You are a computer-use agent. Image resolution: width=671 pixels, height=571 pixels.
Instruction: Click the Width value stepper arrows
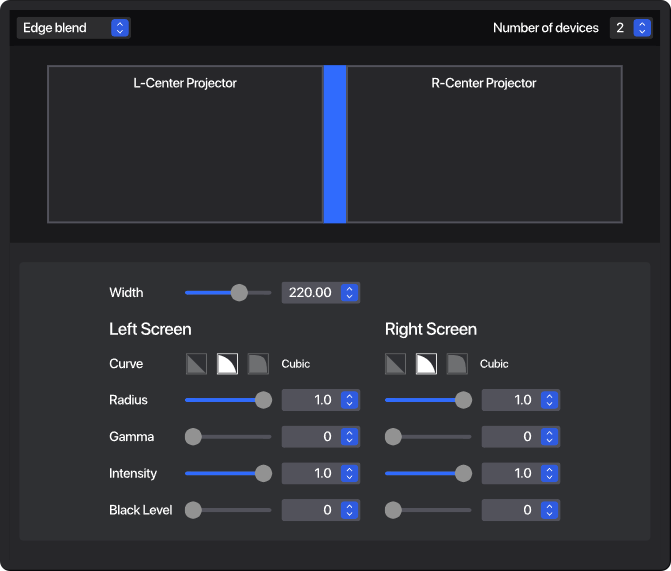click(x=349, y=293)
